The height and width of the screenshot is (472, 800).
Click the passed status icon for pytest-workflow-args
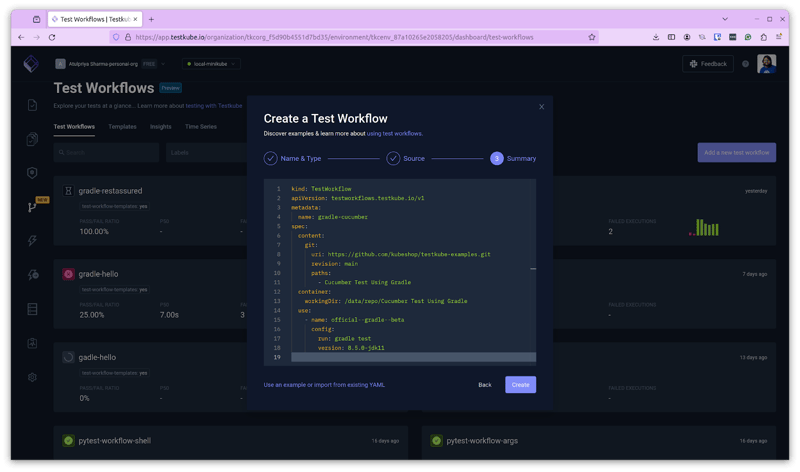(x=436, y=440)
